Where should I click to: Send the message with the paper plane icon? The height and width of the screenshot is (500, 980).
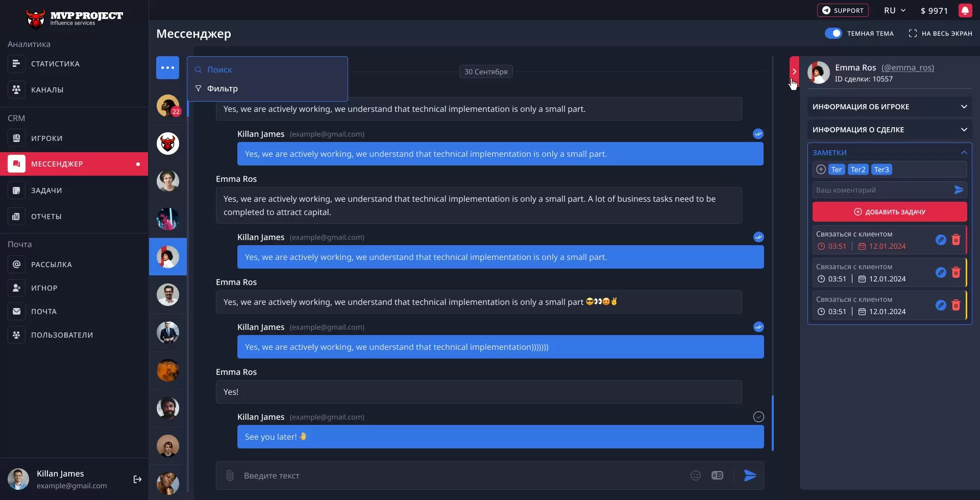click(749, 475)
